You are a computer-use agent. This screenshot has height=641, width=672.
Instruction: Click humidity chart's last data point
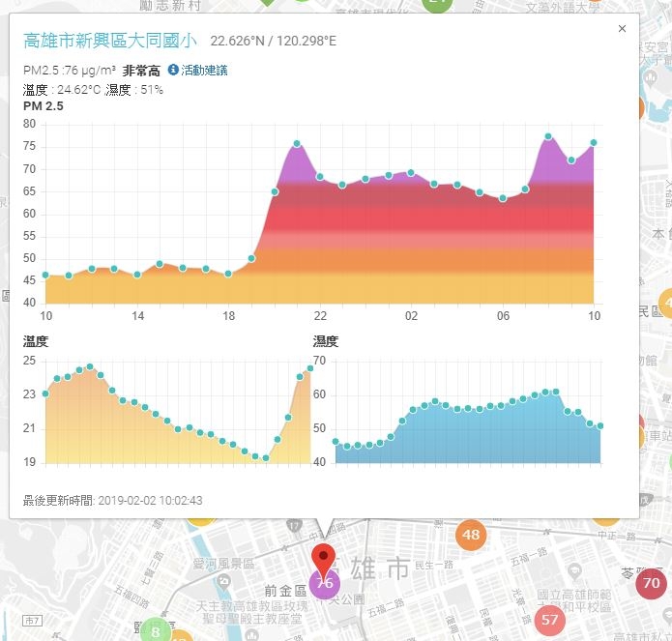600,426
